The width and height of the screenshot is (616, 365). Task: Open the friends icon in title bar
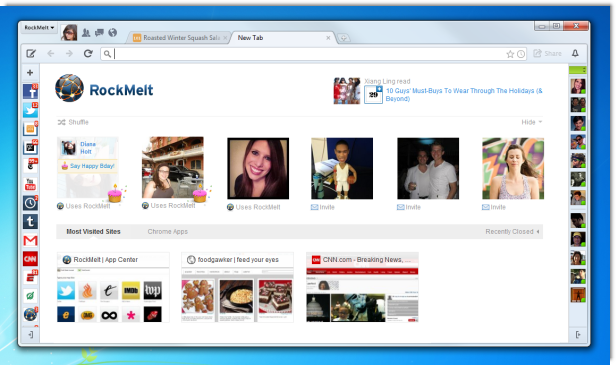tap(86, 33)
